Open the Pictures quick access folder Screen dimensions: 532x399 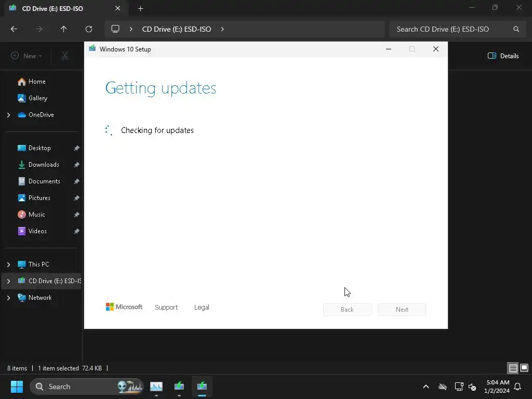[39, 198]
